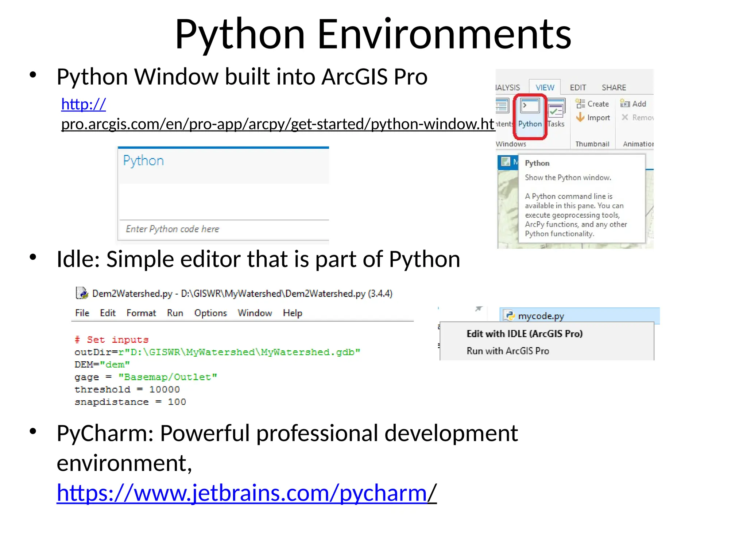Viewport: 747px width, 560px height.
Task: Click Add animation icon
Action: (x=625, y=104)
